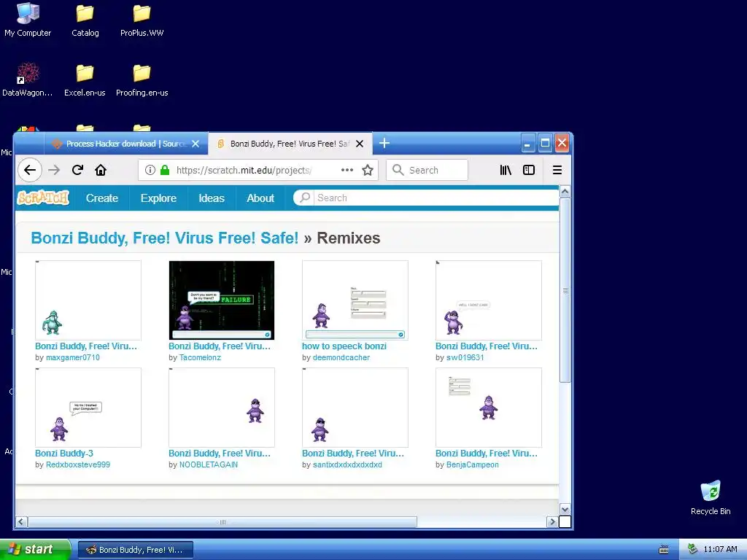The width and height of the screenshot is (747, 560).
Task: Close the Process Hacker download tab
Action: pos(196,144)
